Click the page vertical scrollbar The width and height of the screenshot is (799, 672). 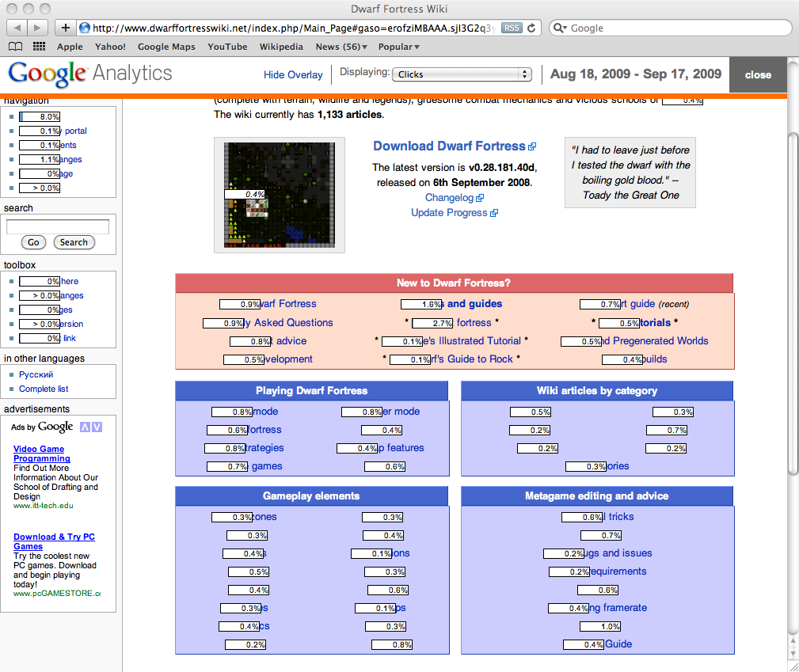793,304
